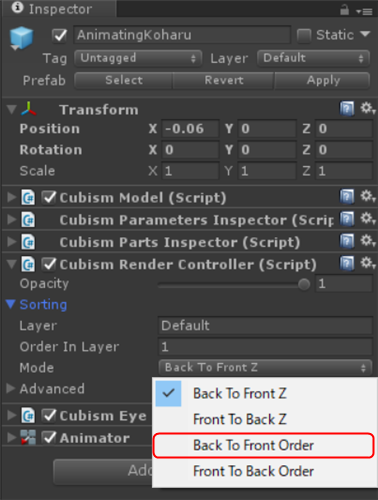Click the Opacity slider handle
This screenshot has width=378, height=500.
tap(304, 284)
